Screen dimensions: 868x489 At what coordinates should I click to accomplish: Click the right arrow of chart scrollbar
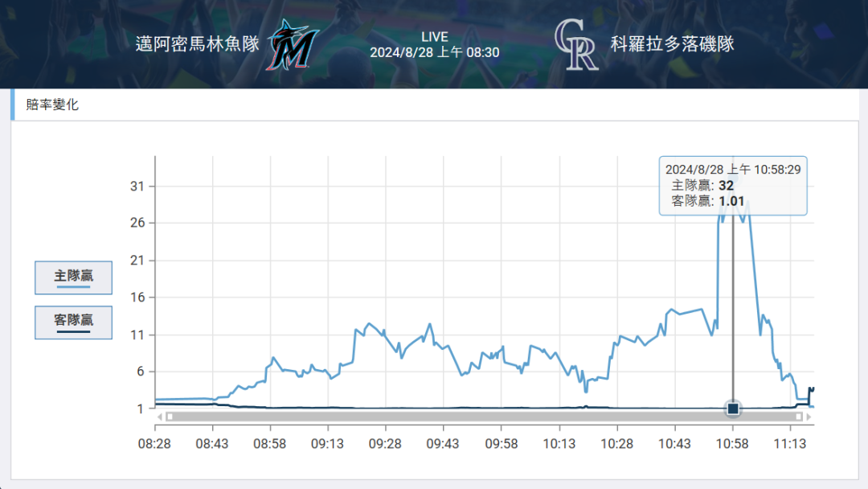809,417
